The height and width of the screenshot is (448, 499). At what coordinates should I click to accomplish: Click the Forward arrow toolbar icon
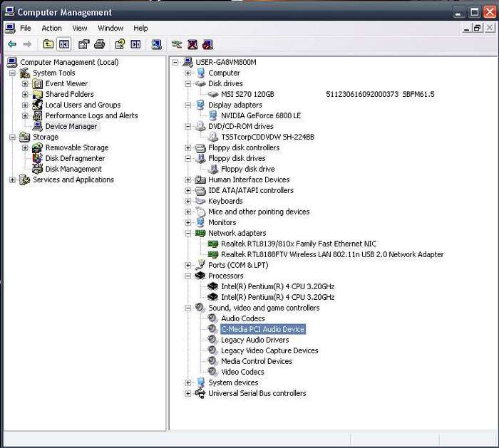(x=27, y=44)
